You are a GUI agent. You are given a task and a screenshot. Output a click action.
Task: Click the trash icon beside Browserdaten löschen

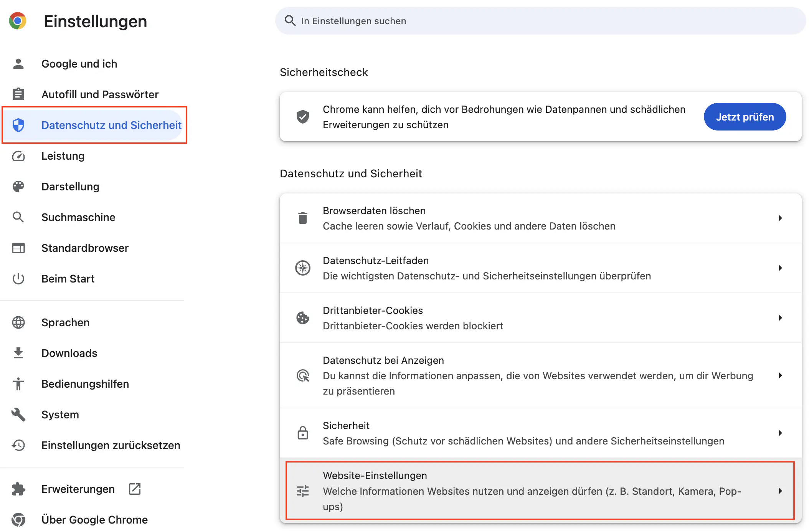tap(303, 218)
